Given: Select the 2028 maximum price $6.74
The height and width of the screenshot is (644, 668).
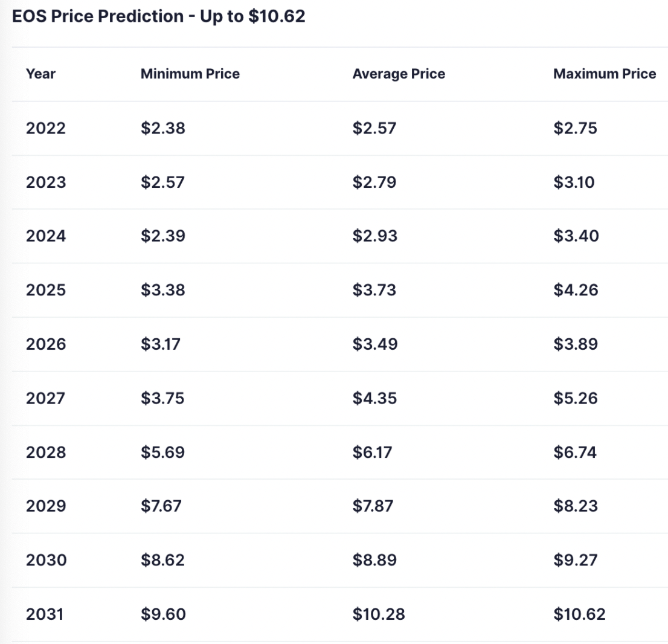Looking at the screenshot, I should [575, 452].
